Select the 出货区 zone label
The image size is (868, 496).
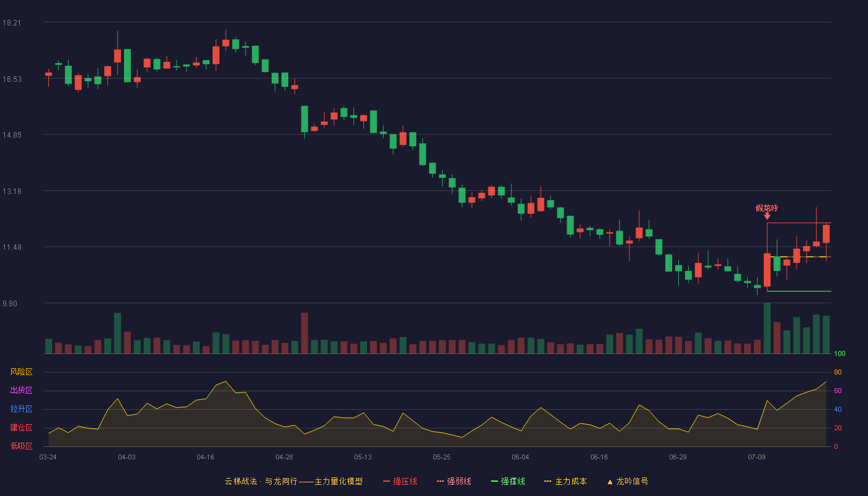click(21, 391)
